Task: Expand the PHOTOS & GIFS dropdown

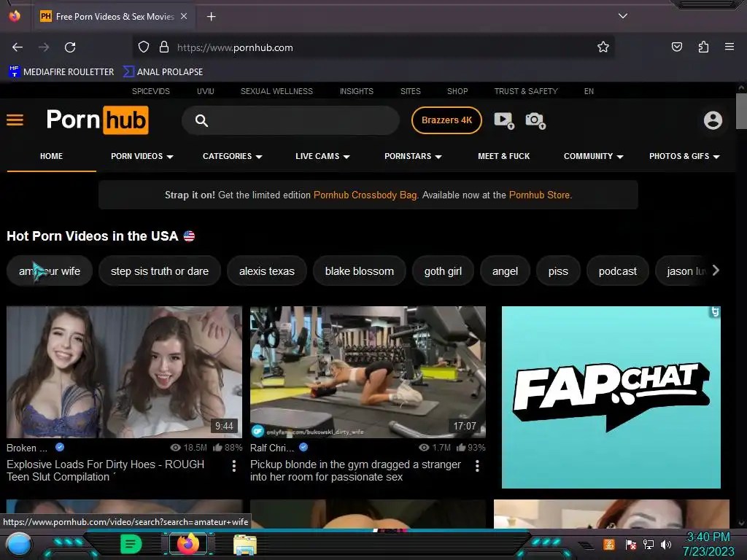Action: click(x=684, y=156)
